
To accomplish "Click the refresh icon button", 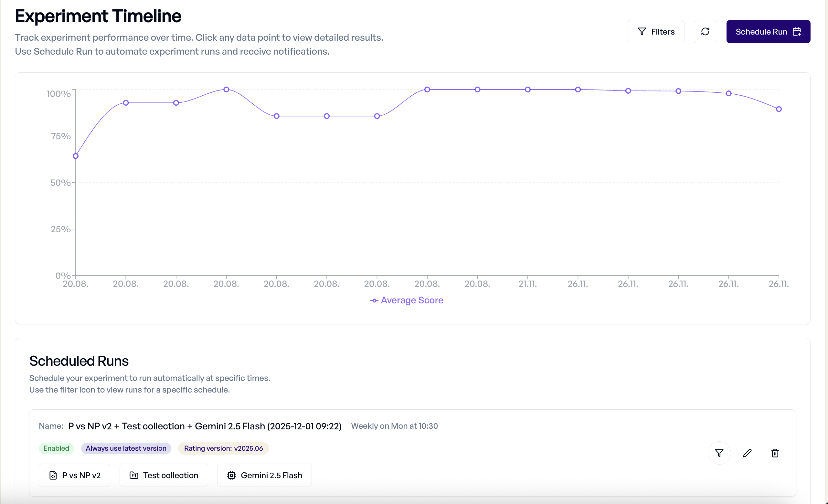I will coord(705,32).
